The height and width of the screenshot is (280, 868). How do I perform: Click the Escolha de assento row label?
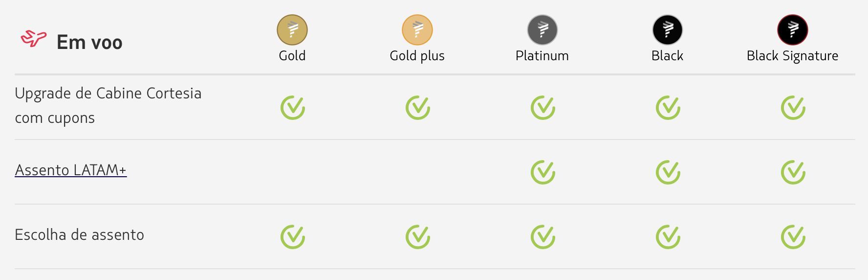pyautogui.click(x=79, y=234)
